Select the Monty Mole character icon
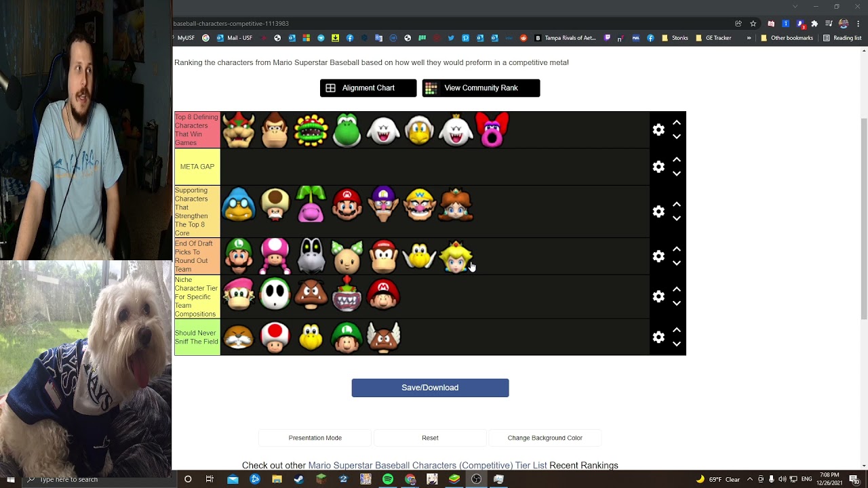This screenshot has height=488, width=868. pos(239,337)
